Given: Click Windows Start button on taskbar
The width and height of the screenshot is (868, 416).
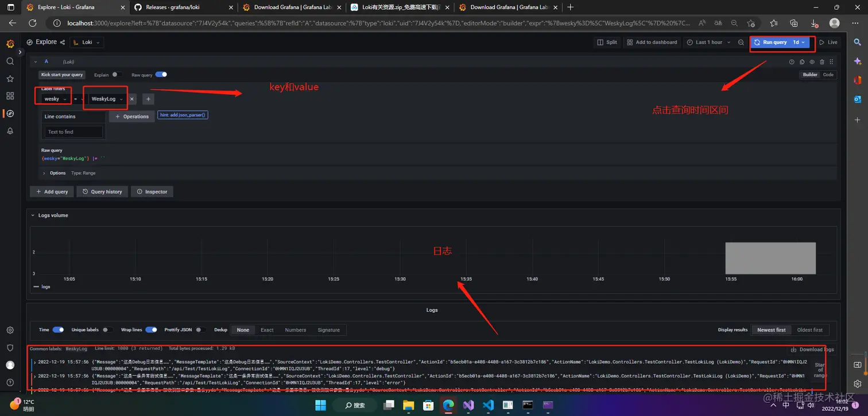Looking at the screenshot, I should 320,405.
